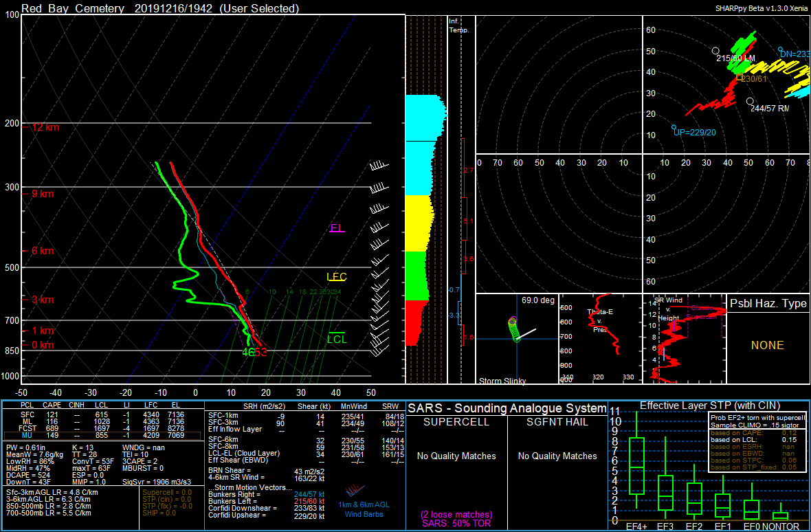Click the (2 loose matches) text
The image size is (811, 532).
[x=456, y=515]
